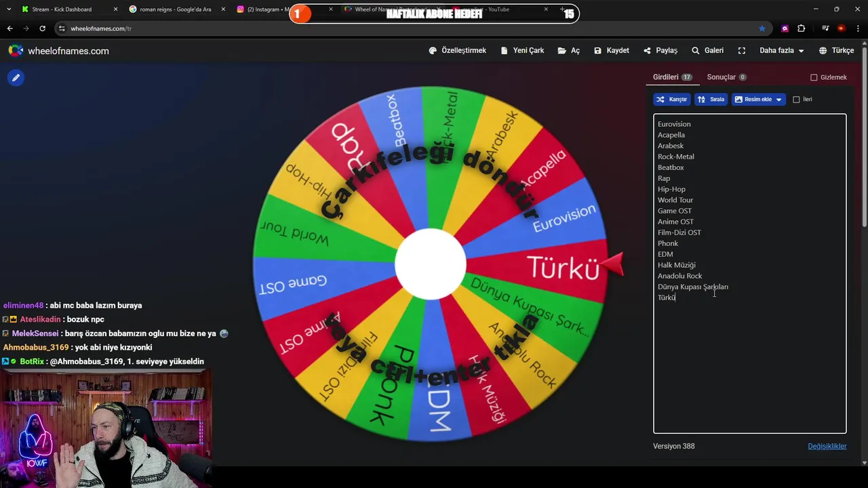Sort entries with Sırala button
Screen dimensions: 868x488
coord(711,100)
